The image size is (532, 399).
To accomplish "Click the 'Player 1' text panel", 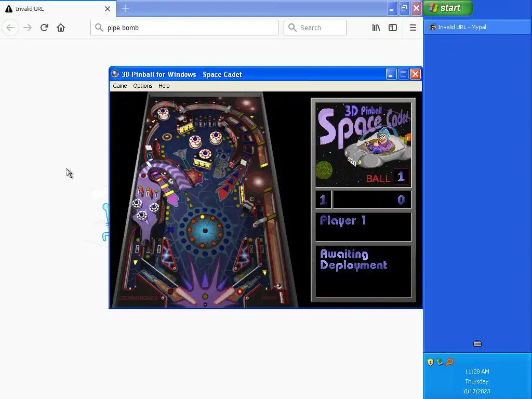I will 363,227.
